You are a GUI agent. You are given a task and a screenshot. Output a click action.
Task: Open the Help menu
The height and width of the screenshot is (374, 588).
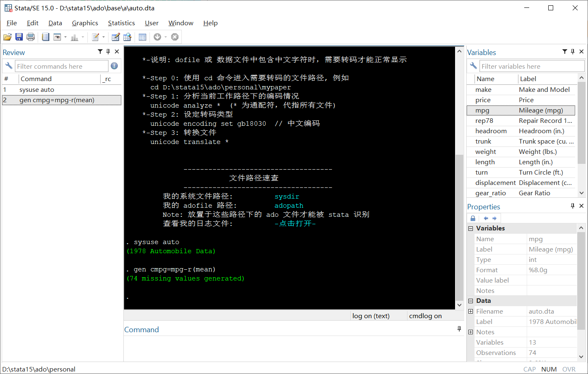210,23
